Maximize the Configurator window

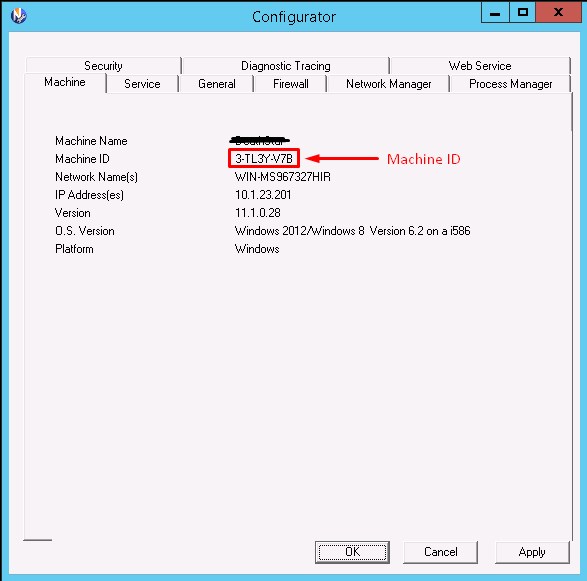(x=522, y=13)
